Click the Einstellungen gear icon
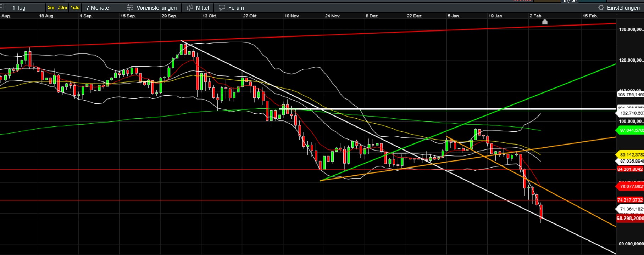This screenshot has width=644, height=255. [x=601, y=7]
